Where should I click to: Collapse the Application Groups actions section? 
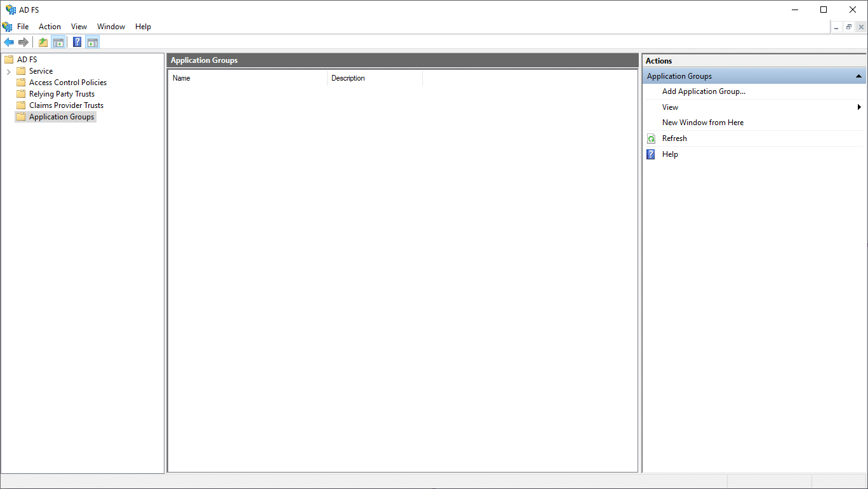(858, 76)
